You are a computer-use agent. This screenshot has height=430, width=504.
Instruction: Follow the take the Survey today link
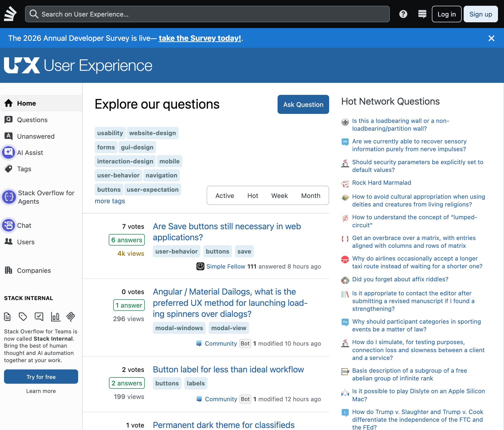[x=200, y=38]
